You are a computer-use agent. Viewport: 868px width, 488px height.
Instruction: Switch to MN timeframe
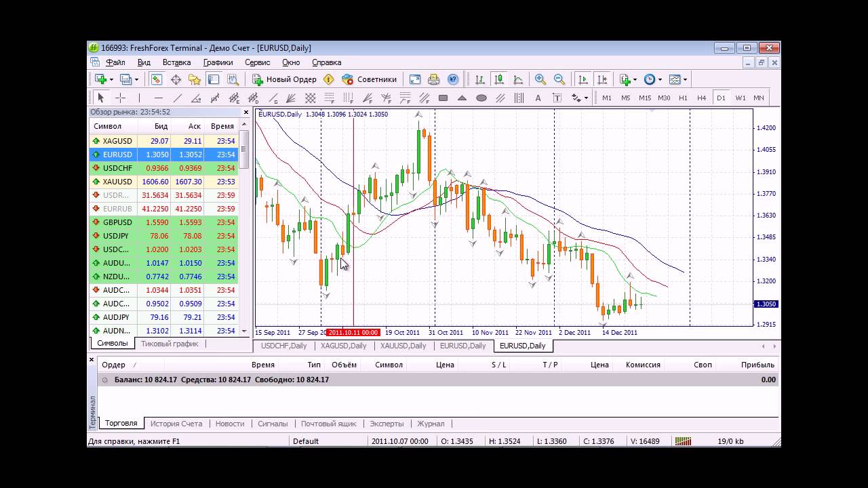tap(759, 98)
